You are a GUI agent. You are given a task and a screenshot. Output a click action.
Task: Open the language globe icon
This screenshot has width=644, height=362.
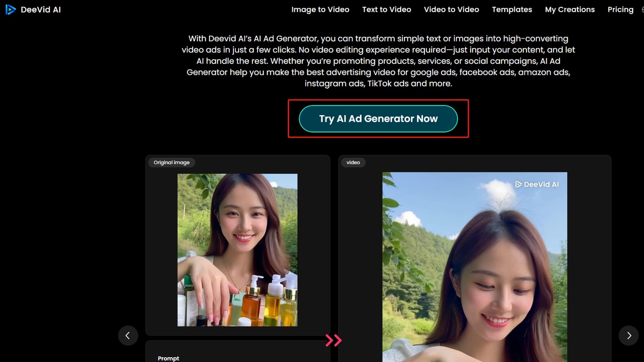[642, 9]
